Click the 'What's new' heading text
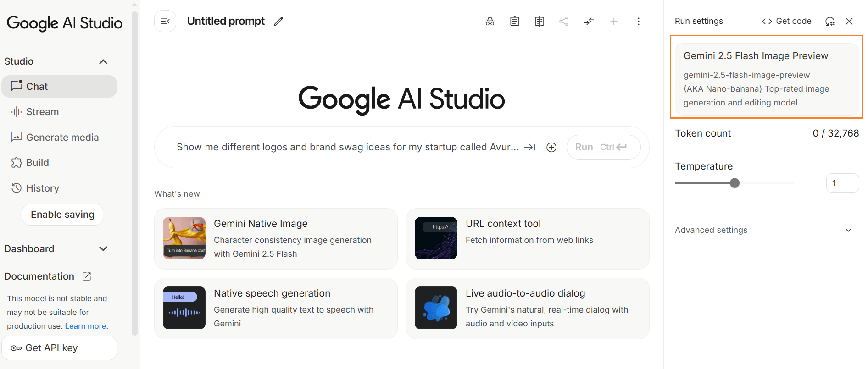868x369 pixels. tap(177, 194)
